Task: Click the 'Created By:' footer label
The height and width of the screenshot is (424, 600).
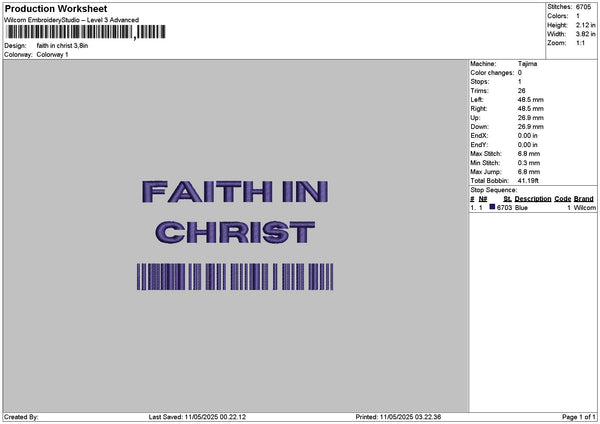Action: tap(21, 417)
